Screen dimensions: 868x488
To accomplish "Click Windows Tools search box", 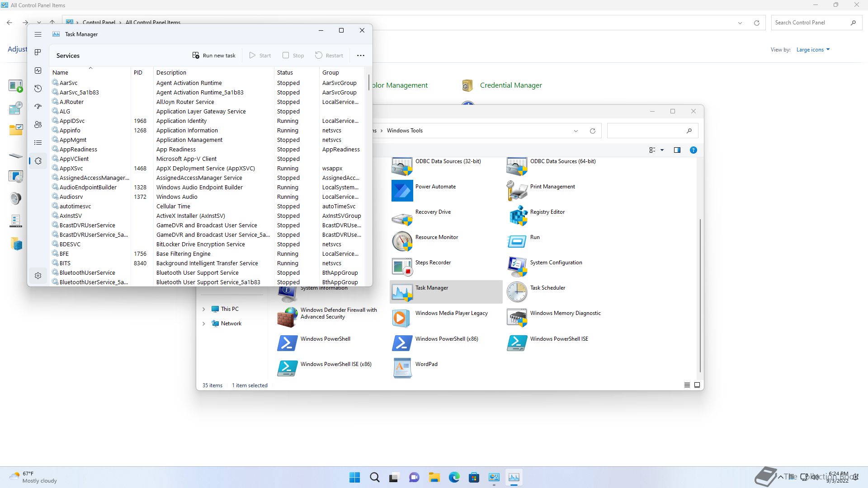I will point(652,131).
